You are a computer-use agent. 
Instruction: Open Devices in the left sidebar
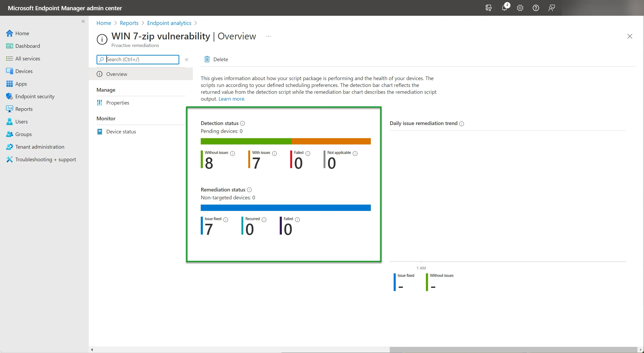point(19,71)
